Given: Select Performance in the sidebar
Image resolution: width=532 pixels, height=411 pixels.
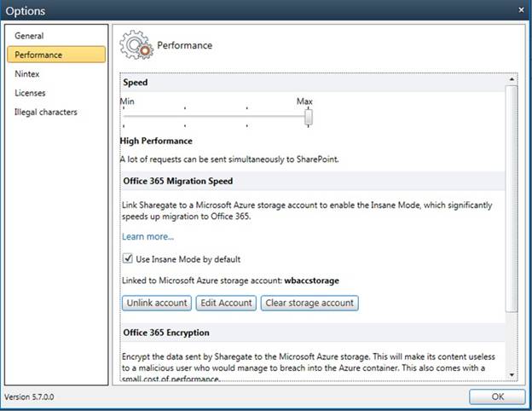Looking at the screenshot, I should [x=38, y=55].
